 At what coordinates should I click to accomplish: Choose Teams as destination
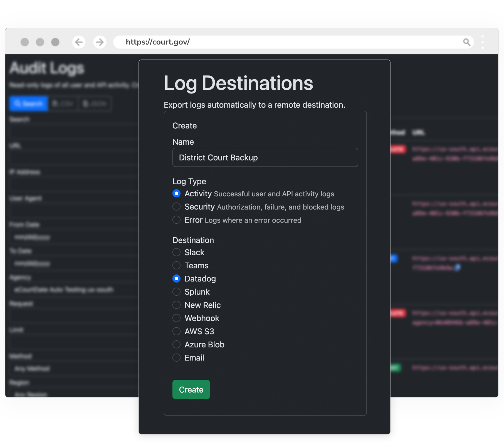(x=176, y=265)
